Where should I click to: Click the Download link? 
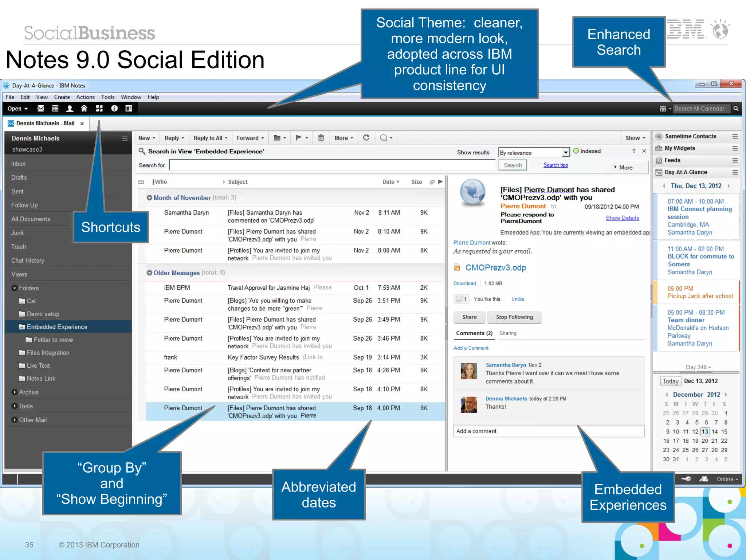coord(464,283)
